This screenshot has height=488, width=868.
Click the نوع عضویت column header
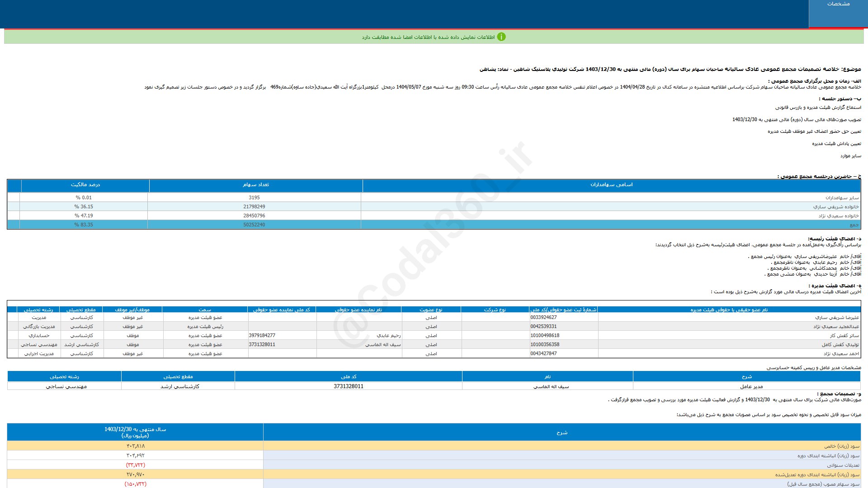(x=431, y=310)
